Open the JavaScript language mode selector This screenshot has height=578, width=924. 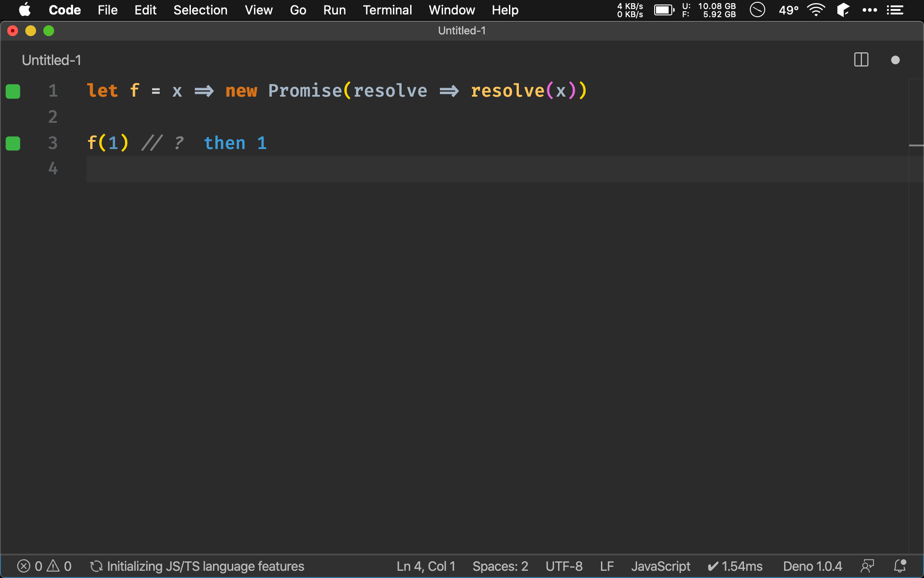tap(661, 566)
